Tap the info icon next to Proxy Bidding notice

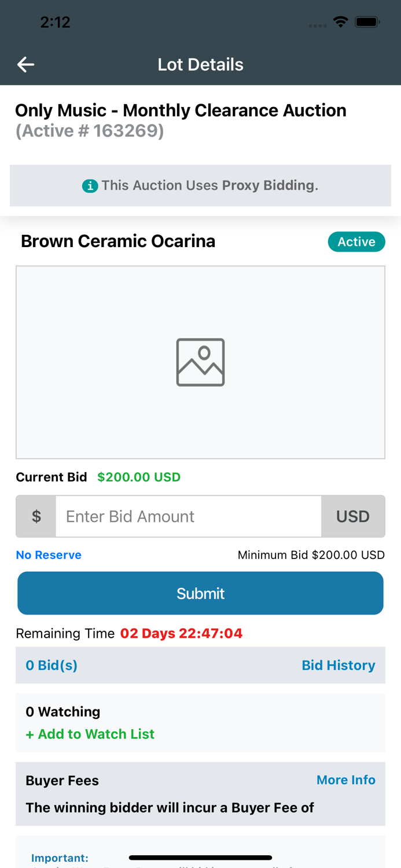[91, 186]
